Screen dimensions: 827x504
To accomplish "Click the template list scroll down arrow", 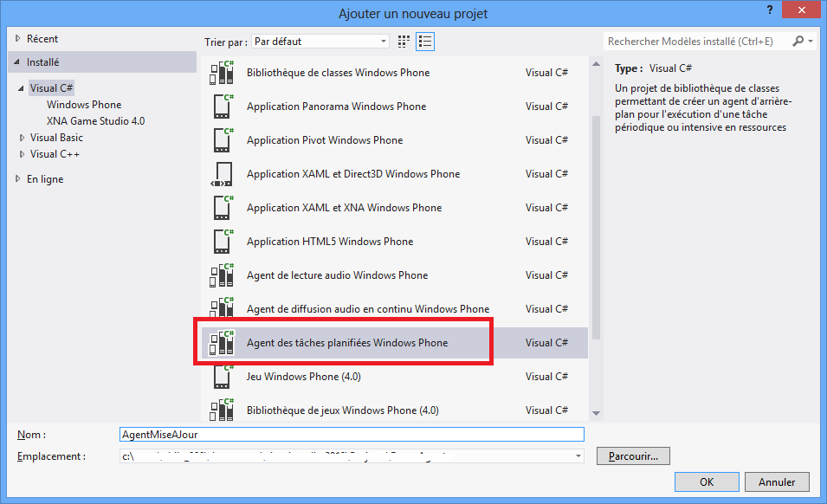I will 596,413.
